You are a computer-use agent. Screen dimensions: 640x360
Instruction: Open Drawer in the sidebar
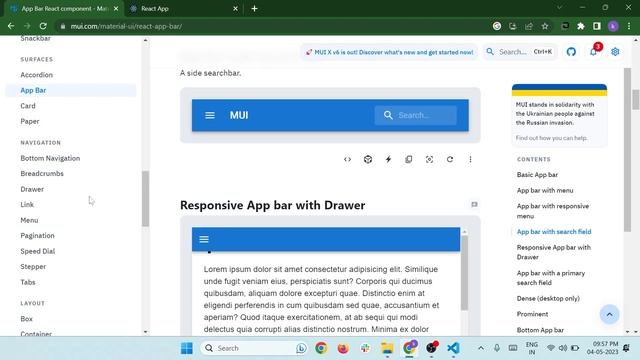pyautogui.click(x=32, y=189)
